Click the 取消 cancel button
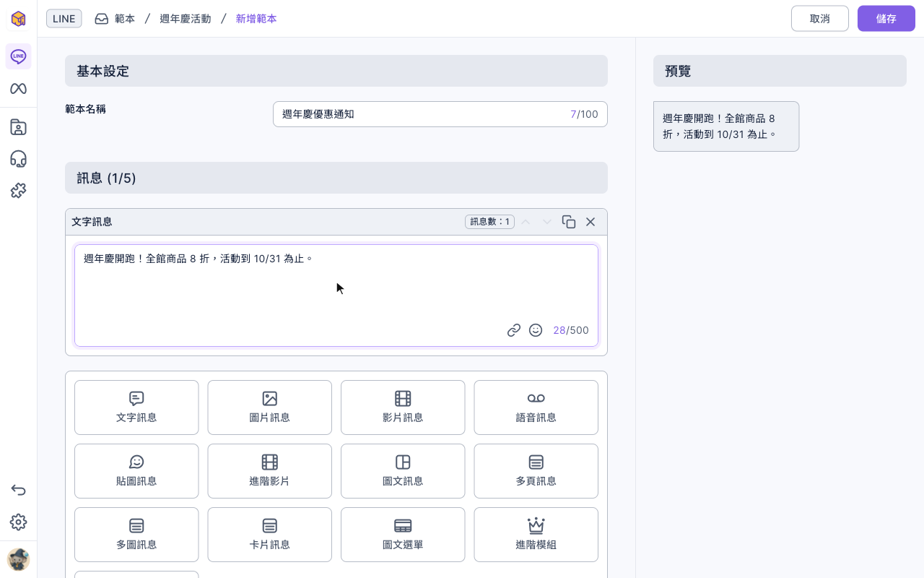This screenshot has width=924, height=578. point(820,19)
